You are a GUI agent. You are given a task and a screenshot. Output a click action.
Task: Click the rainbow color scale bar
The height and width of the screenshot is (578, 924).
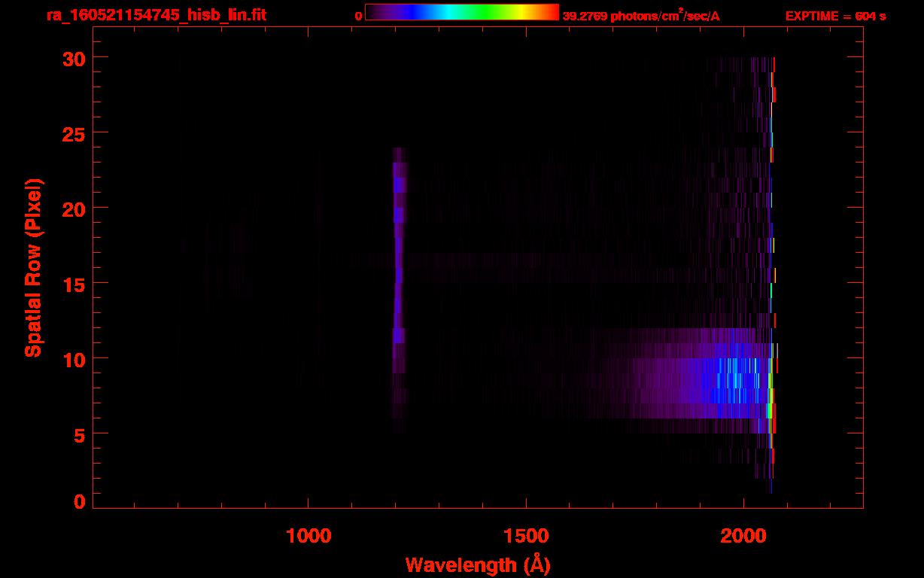tap(462, 13)
